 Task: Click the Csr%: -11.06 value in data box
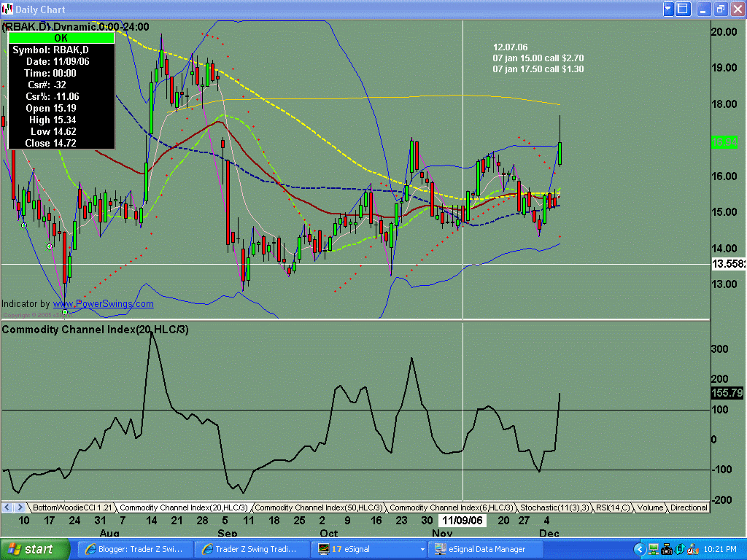pos(53,97)
